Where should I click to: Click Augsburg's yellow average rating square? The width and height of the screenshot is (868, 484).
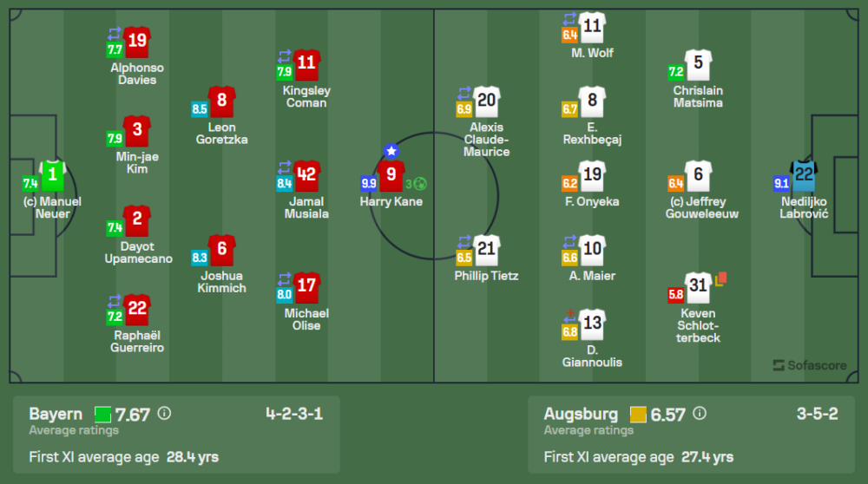(638, 414)
